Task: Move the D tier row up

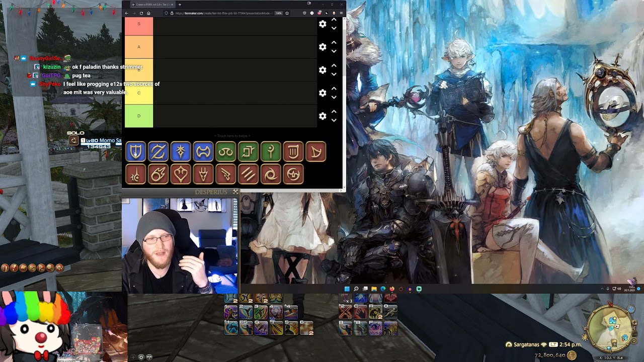Action: 334,112
